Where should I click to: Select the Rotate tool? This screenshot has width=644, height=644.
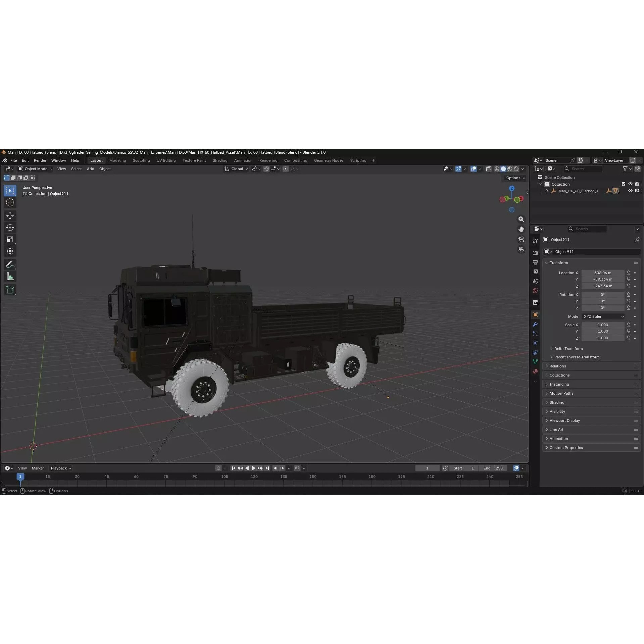(10, 228)
